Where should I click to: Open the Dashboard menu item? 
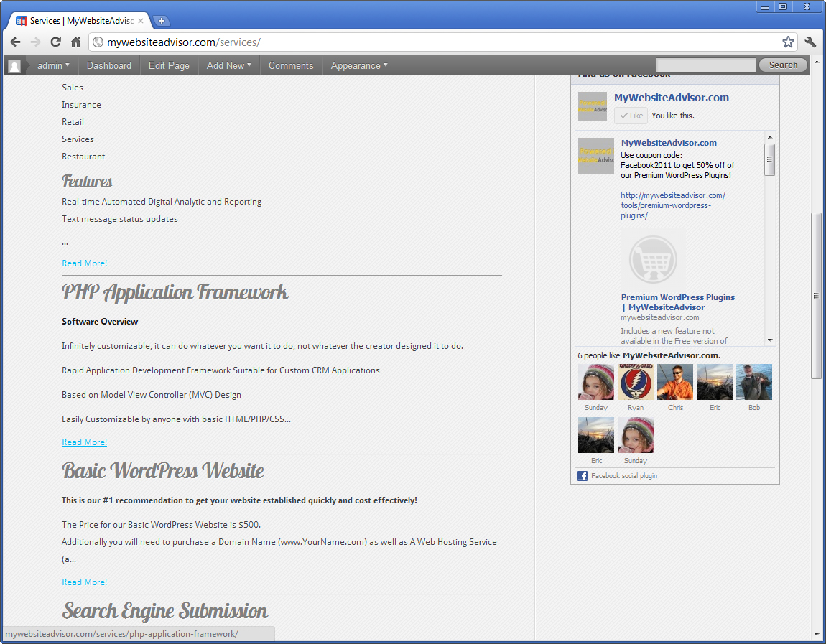[109, 66]
